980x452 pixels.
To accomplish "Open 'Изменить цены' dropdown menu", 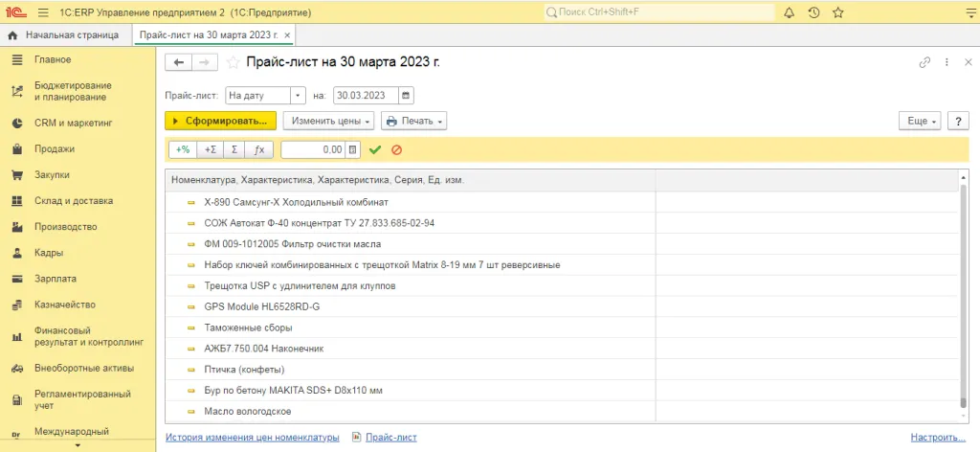I will pos(327,121).
